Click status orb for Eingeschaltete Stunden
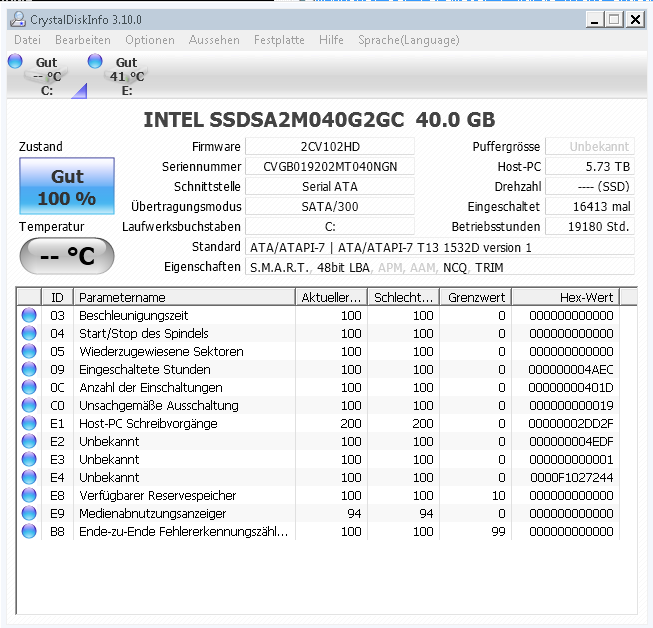 pos(29,369)
